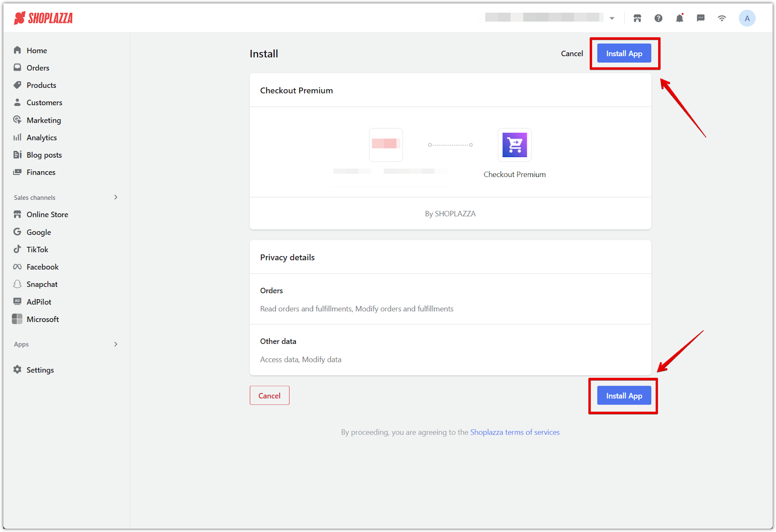Screen dimensions: 776x532
Task: Click the Marketing target icon
Action: coord(17,120)
